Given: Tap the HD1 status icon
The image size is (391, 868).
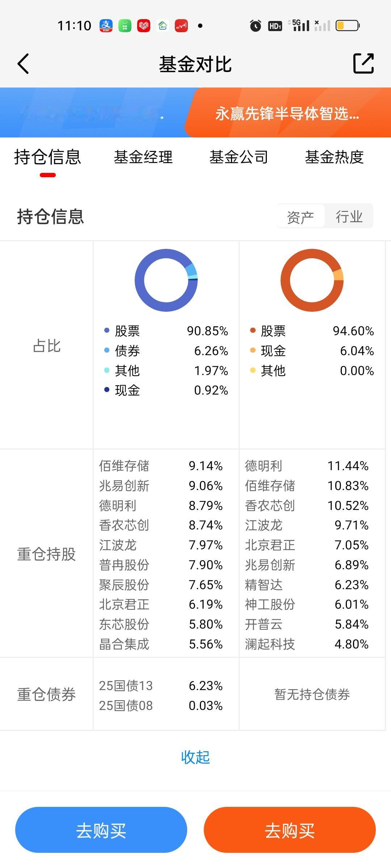Looking at the screenshot, I should [275, 26].
